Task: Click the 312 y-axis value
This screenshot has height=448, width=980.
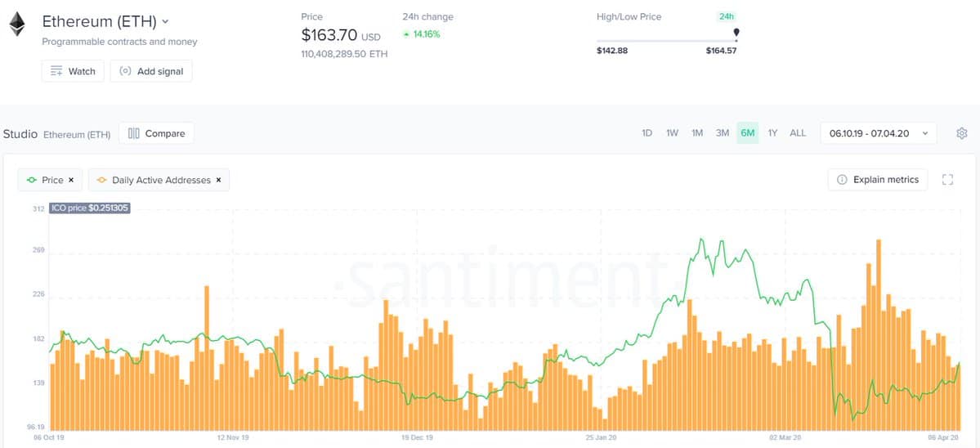Action: (x=38, y=209)
